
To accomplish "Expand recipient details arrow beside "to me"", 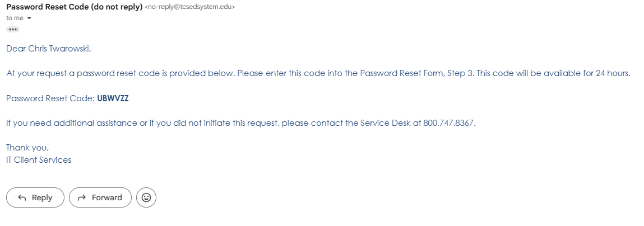I will [x=29, y=18].
